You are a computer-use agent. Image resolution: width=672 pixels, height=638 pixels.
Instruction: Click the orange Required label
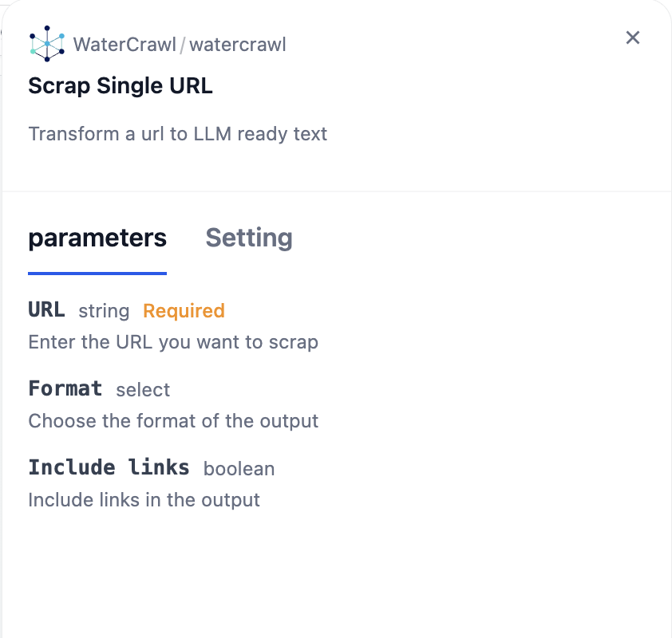pyautogui.click(x=184, y=311)
